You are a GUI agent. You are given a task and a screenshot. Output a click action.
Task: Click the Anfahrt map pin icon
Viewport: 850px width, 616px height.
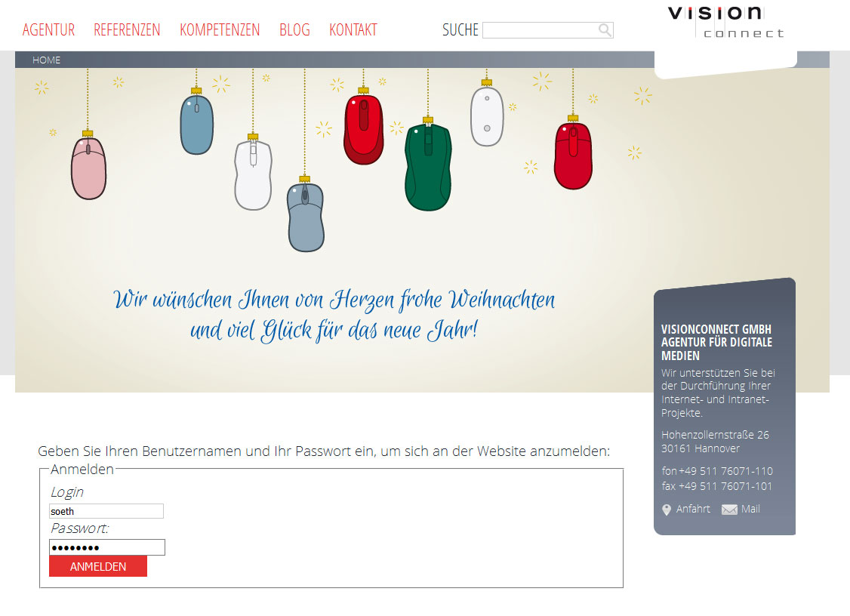click(x=667, y=510)
